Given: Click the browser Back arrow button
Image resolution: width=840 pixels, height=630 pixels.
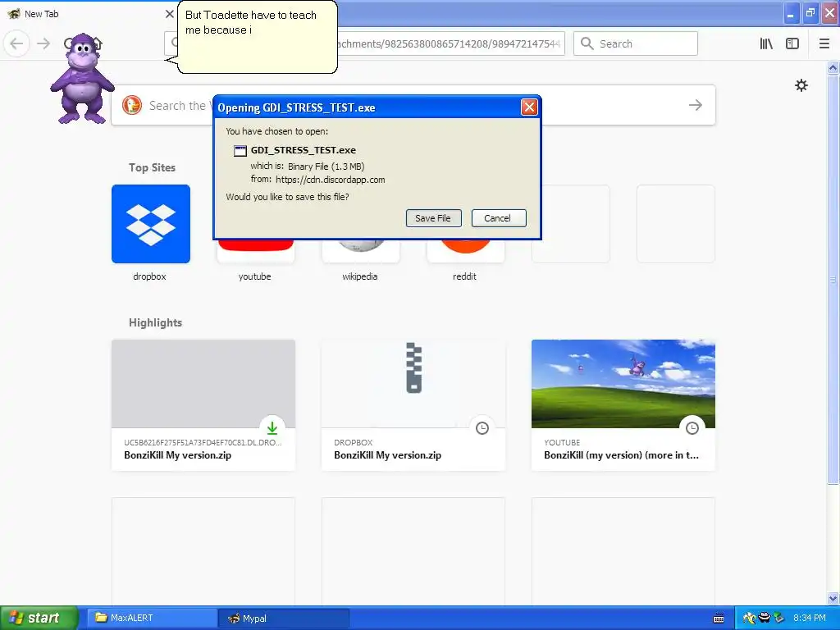Looking at the screenshot, I should [16, 43].
